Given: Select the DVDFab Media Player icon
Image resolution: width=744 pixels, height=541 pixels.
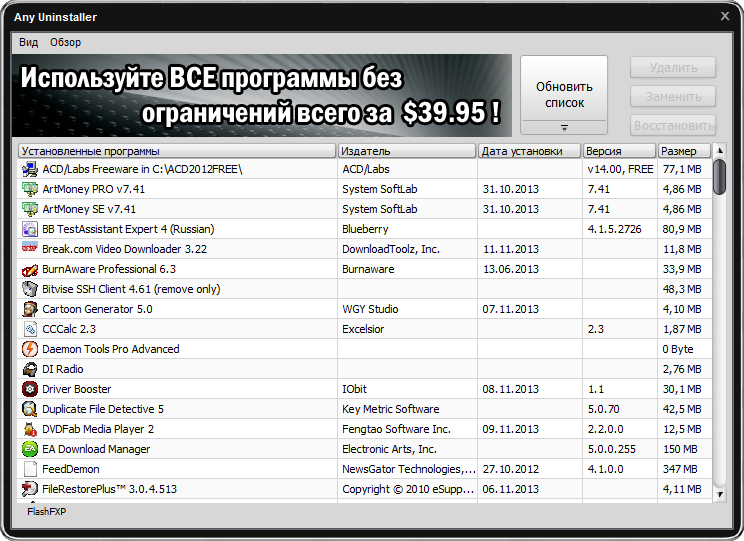Looking at the screenshot, I should pyautogui.click(x=30, y=429).
